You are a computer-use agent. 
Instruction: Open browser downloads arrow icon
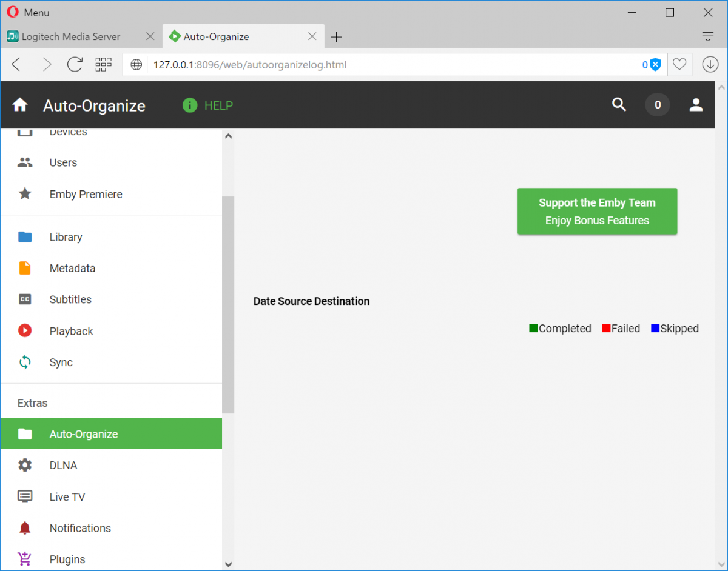(x=710, y=64)
